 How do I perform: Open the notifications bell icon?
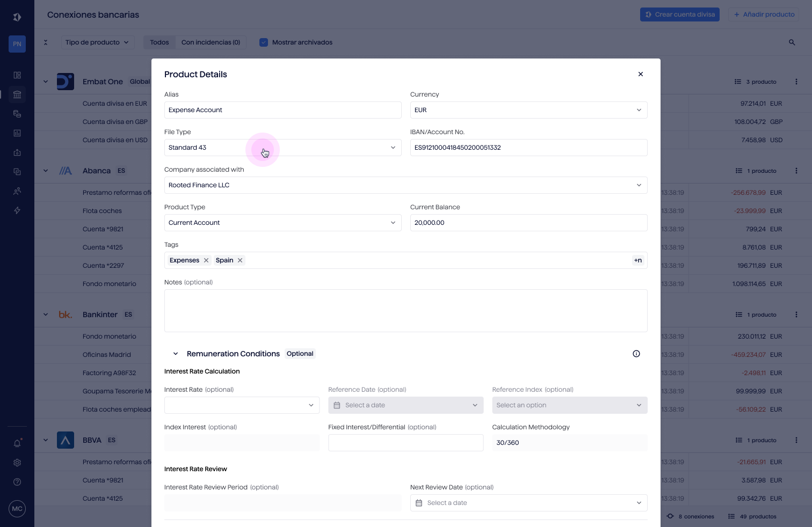[17, 443]
